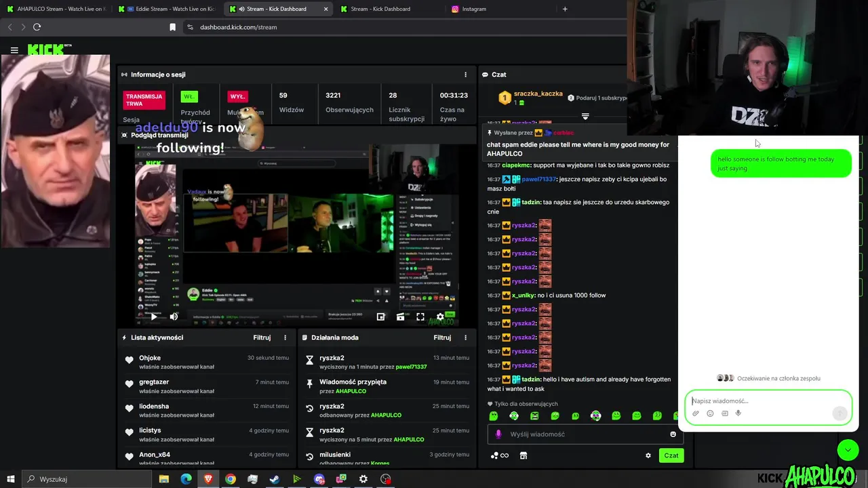
Task: Click the first green blob emote
Action: [494, 415]
